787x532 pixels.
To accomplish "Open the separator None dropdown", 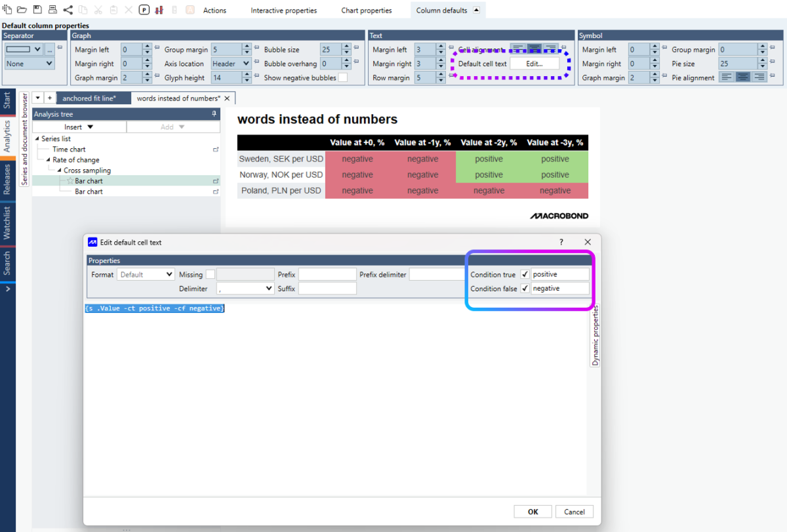I will pyautogui.click(x=30, y=64).
